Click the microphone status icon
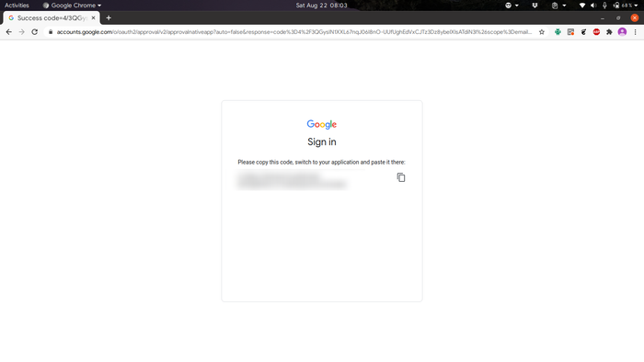Viewport: 644px width, 362px height. [x=604, y=6]
